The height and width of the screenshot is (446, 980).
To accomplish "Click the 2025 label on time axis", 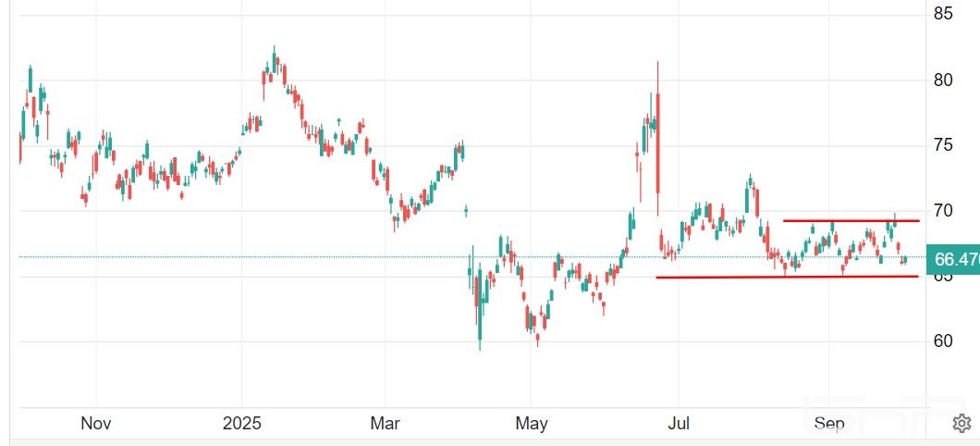I will pos(241,424).
